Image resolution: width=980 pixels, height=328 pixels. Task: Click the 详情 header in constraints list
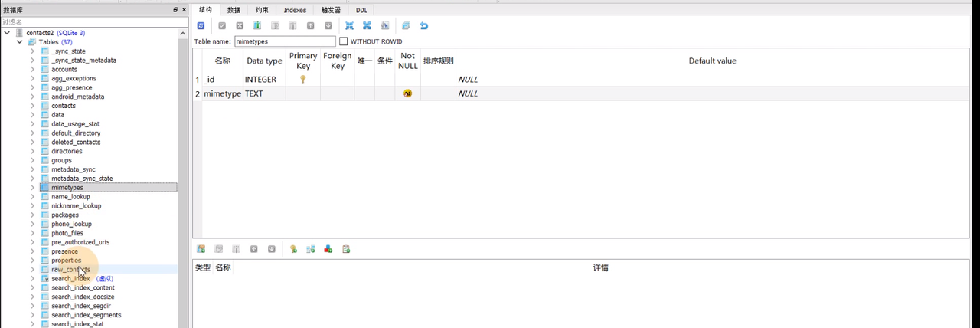pyautogui.click(x=601, y=267)
